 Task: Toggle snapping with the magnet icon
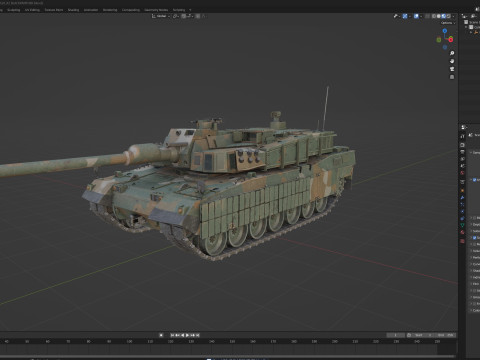(x=184, y=16)
